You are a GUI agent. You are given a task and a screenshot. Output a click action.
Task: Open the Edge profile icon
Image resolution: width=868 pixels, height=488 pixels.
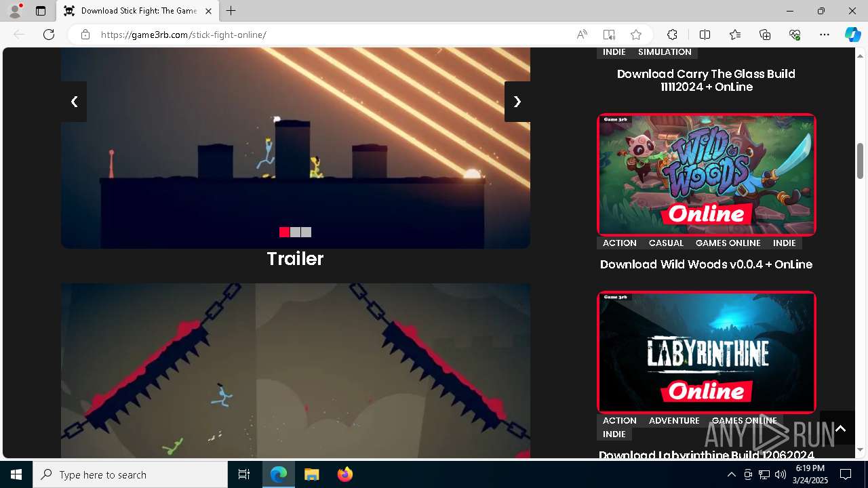[15, 11]
